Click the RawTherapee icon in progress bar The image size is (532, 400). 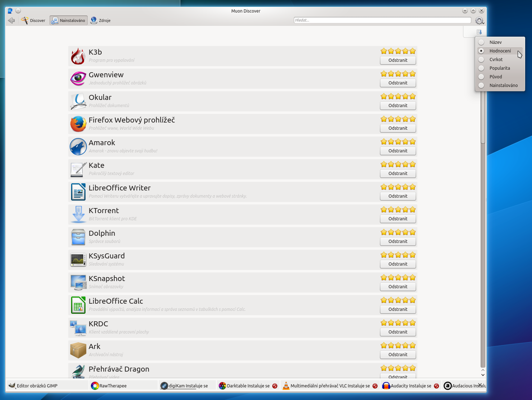(x=95, y=386)
